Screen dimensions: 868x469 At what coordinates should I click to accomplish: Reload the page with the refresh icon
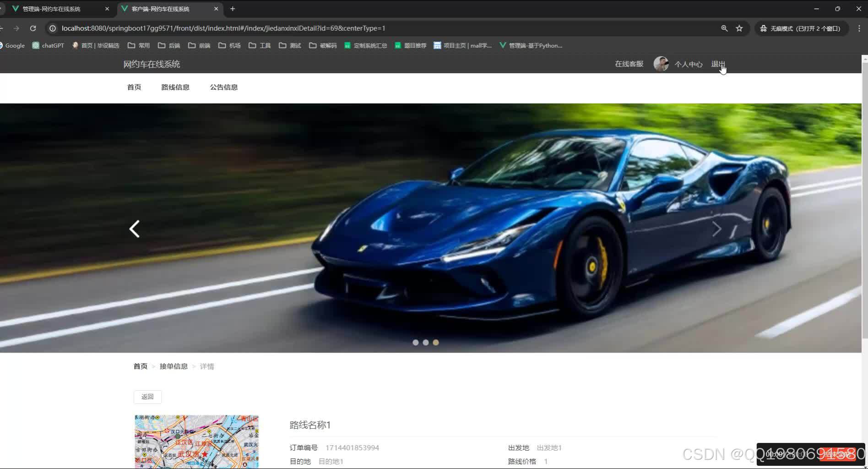pos(33,28)
